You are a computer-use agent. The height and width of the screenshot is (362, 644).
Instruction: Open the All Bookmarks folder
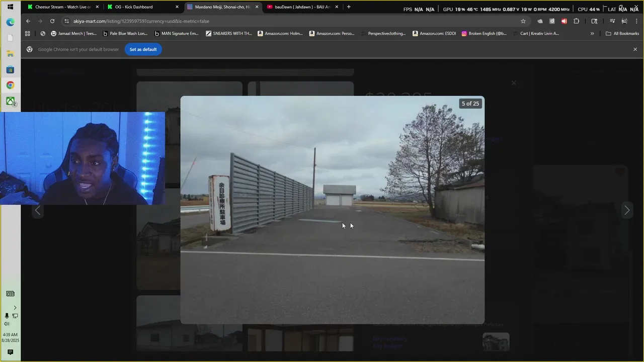tap(622, 34)
